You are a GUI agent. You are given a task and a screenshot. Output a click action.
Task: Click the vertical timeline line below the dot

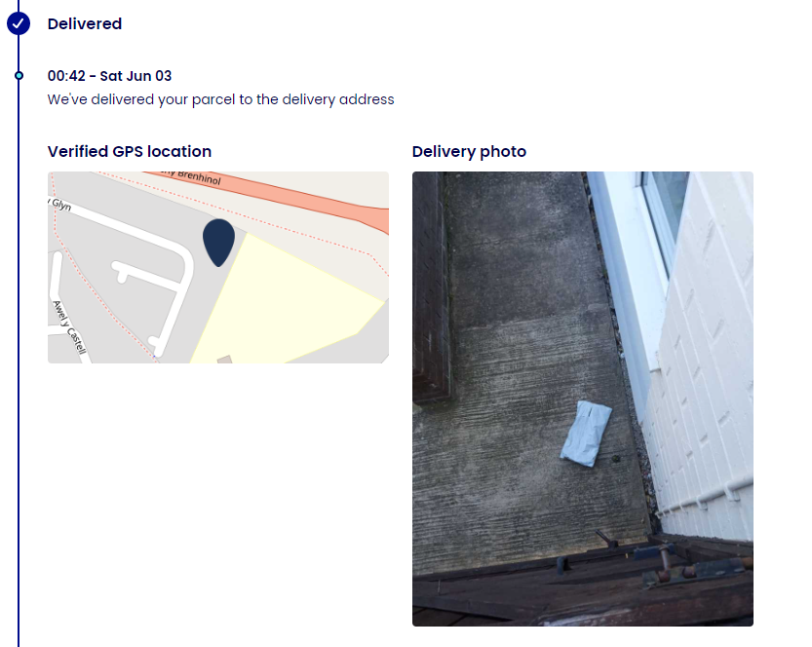click(19, 390)
